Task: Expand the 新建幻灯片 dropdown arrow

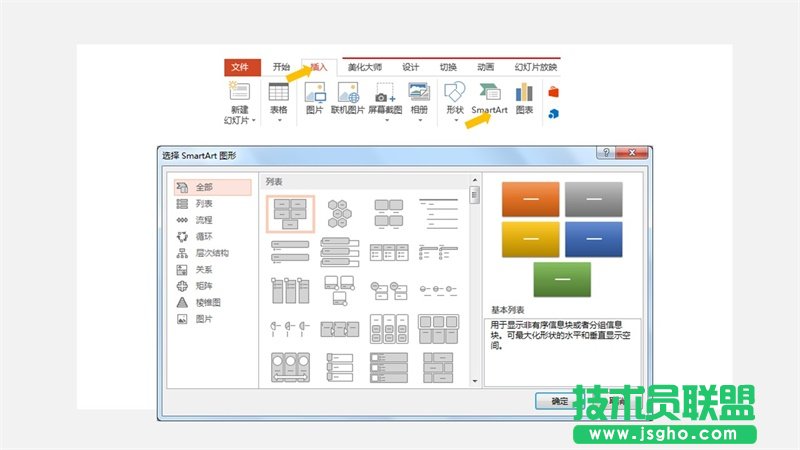Action: 254,121
